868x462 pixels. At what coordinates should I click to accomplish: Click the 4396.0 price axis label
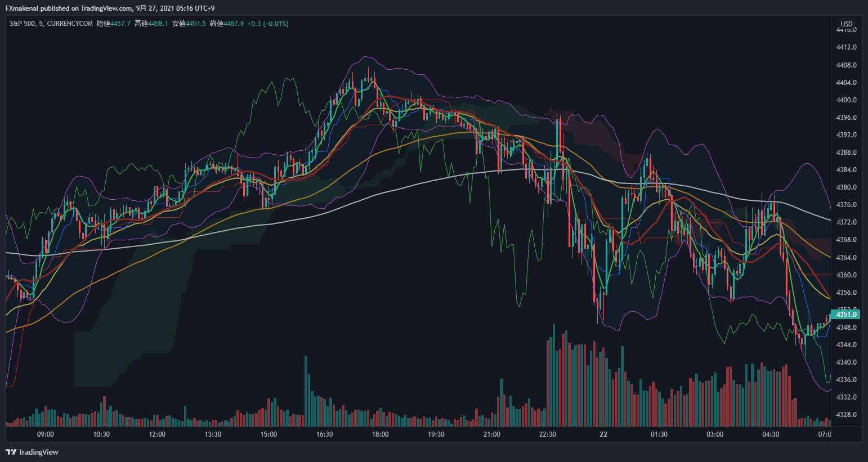coord(846,118)
